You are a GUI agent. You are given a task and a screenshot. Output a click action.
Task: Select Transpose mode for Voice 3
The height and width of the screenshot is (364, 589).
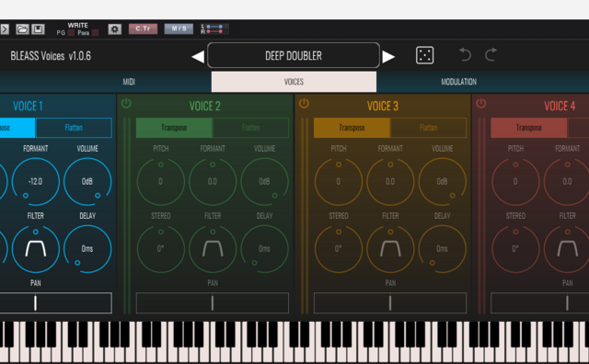point(352,128)
